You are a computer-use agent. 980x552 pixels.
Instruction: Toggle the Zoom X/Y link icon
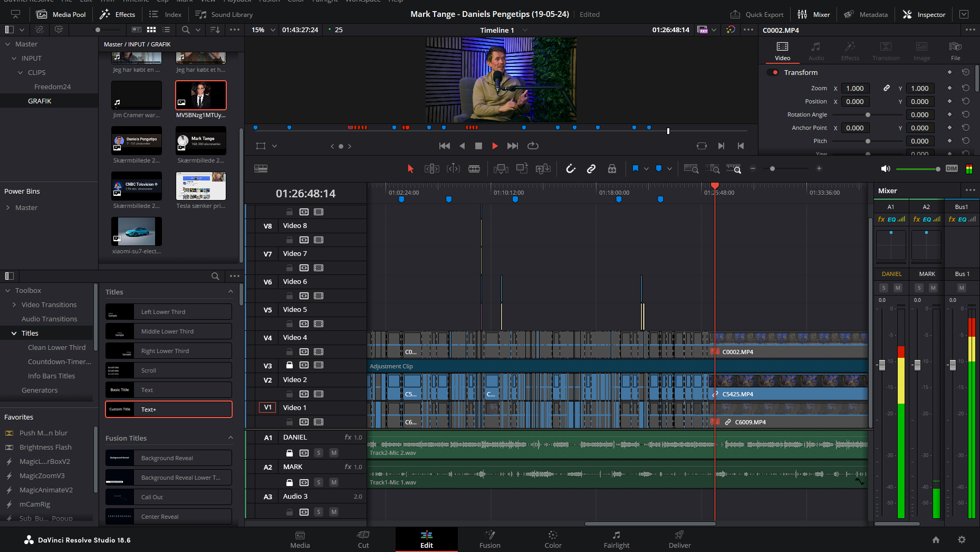click(887, 88)
